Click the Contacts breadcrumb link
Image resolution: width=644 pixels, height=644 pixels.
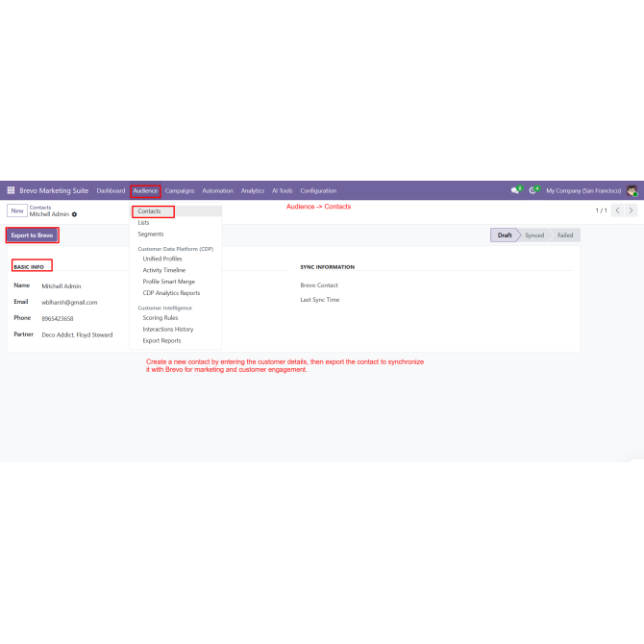pyautogui.click(x=40, y=208)
